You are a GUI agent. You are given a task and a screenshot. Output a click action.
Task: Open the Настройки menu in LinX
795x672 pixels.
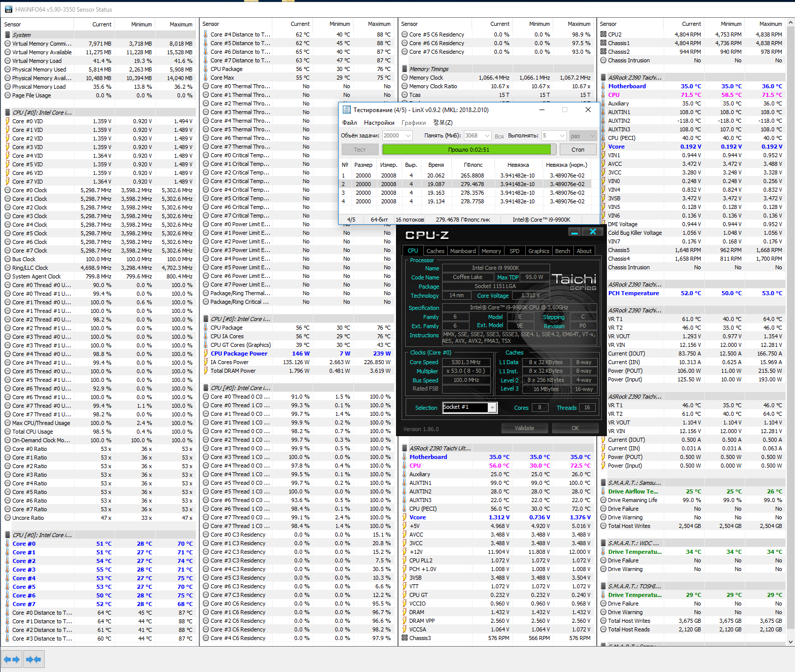[379, 123]
